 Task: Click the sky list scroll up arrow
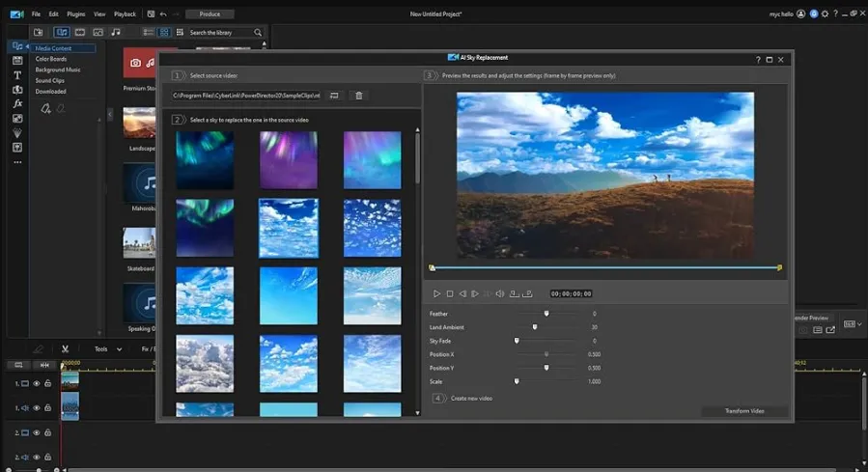point(417,130)
